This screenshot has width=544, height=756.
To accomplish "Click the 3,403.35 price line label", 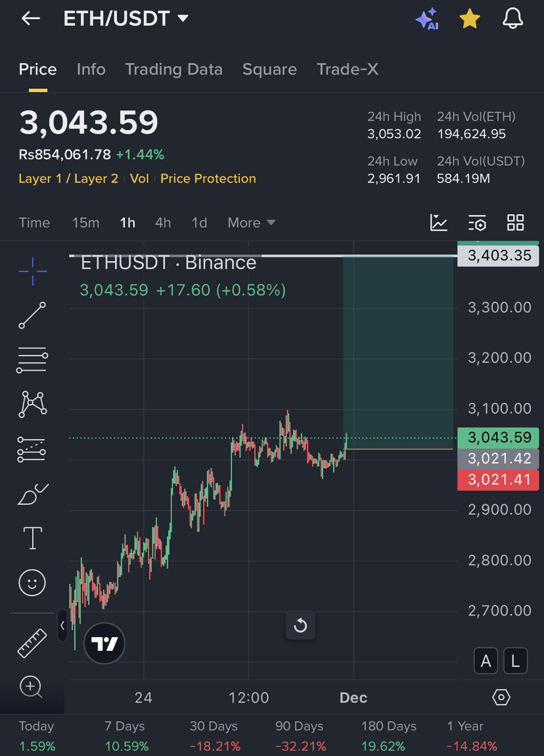I will click(x=498, y=256).
